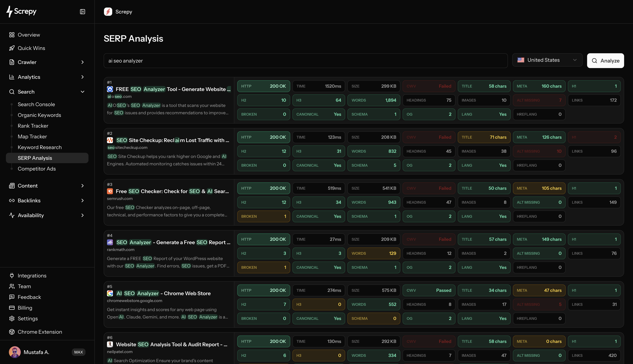Open Search Console submenu item
Screen dimensions: 633x364
pyautogui.click(x=36, y=104)
